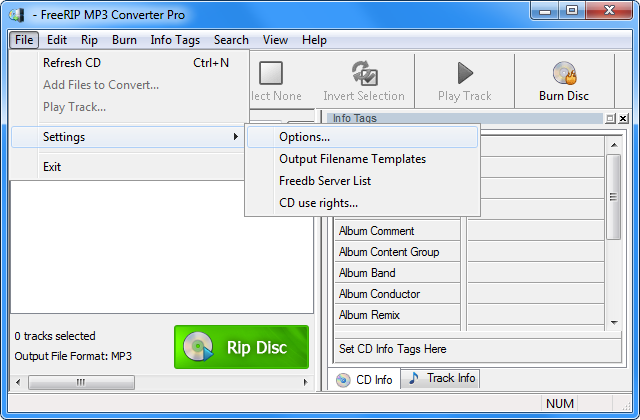Close the FreeRIP window
Image resolution: width=640 pixels, height=420 pixels.
609,11
